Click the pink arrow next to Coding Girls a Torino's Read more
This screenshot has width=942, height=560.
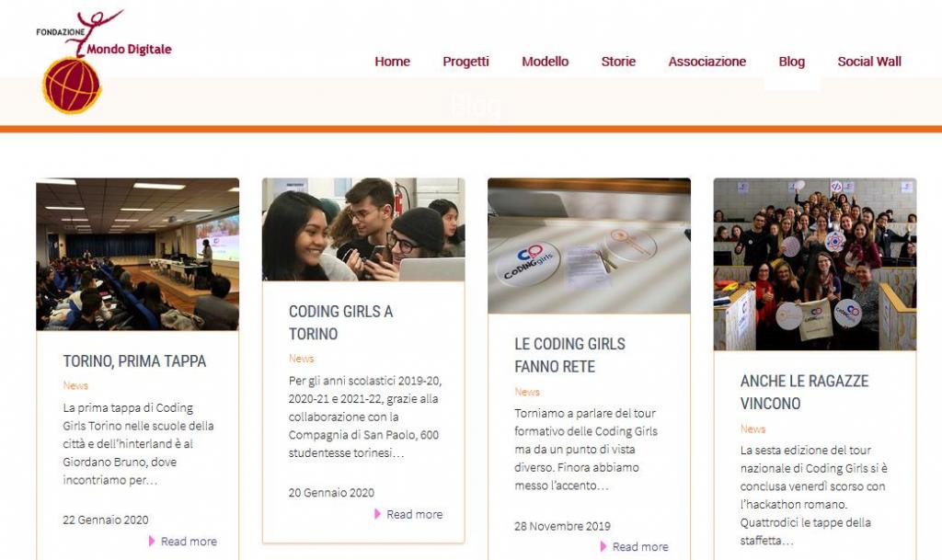(378, 514)
